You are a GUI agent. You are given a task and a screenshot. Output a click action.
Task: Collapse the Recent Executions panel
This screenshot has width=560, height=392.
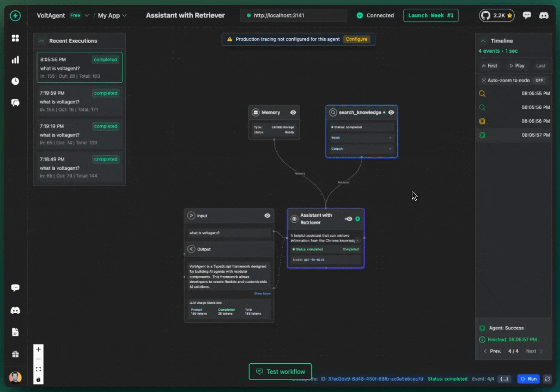point(41,41)
